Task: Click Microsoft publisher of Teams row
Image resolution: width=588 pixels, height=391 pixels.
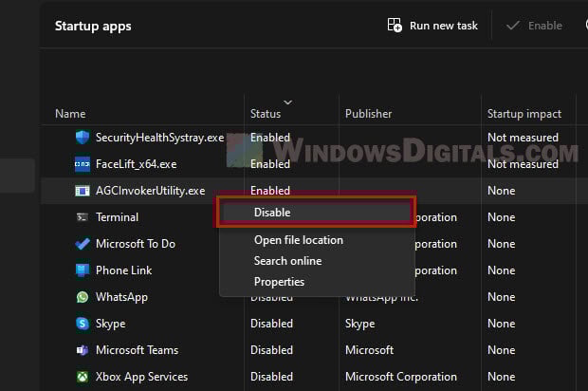Action: [x=369, y=350]
